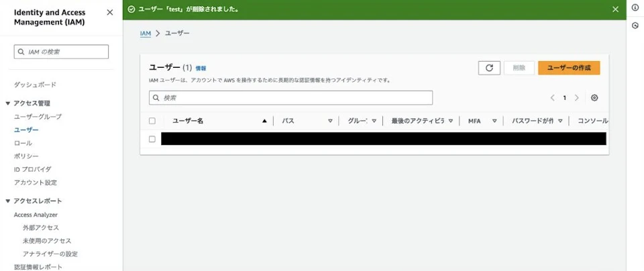Click the ユーザーの作成 button

tap(569, 68)
